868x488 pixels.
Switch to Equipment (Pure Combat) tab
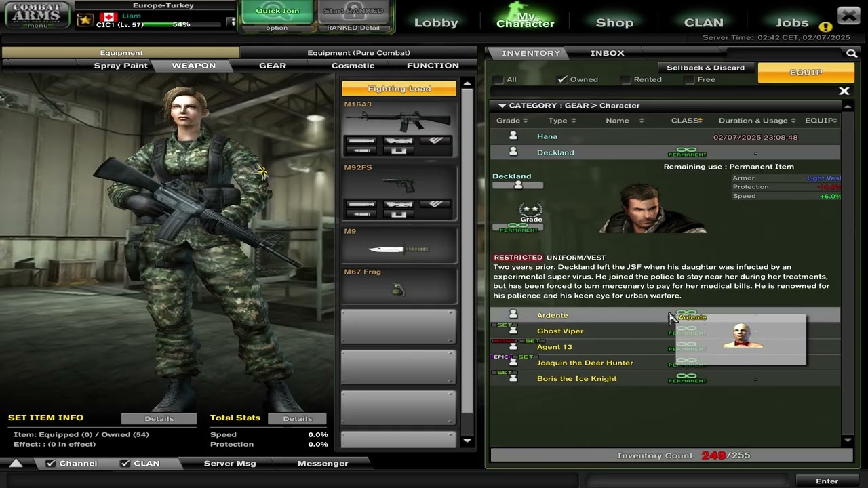pos(359,52)
